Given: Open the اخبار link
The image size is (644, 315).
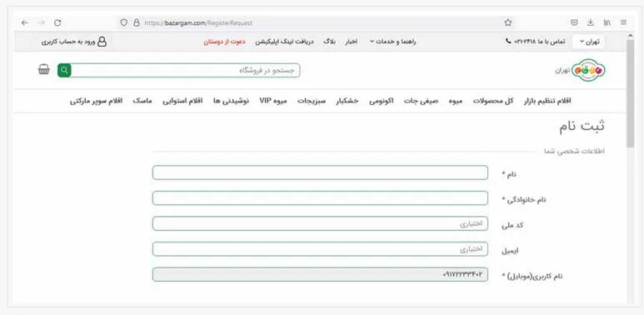Looking at the screenshot, I should tap(351, 42).
